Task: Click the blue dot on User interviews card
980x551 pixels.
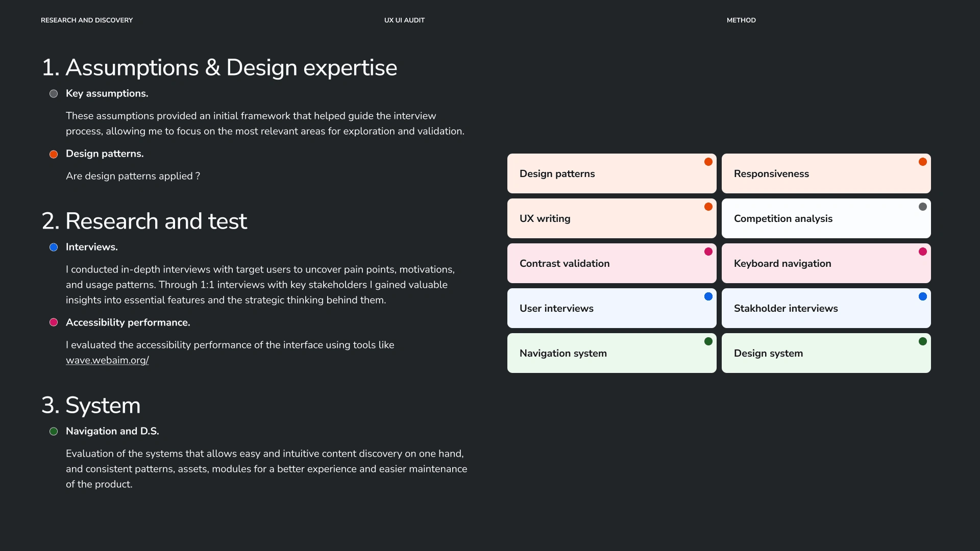Action: 708,296
